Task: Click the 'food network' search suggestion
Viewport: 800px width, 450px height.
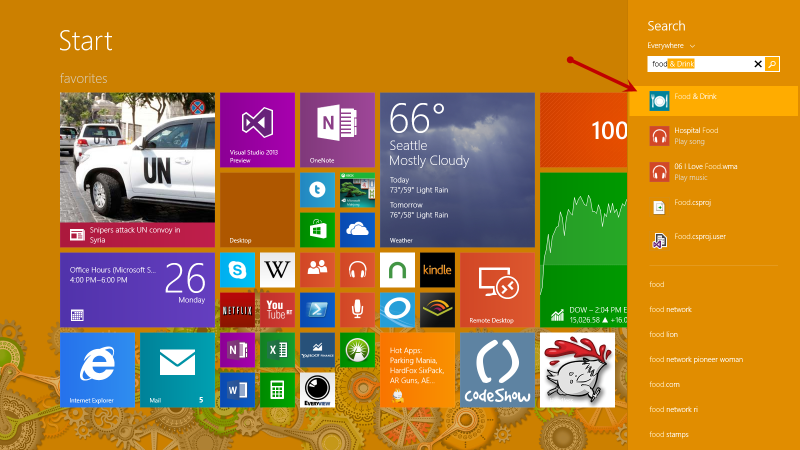Action: pos(670,309)
